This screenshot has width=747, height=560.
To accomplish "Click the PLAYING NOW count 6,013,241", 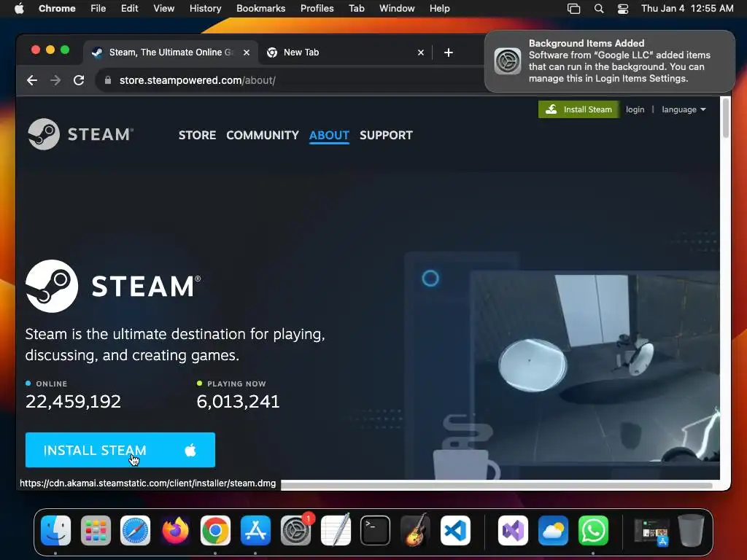I will 239,402.
